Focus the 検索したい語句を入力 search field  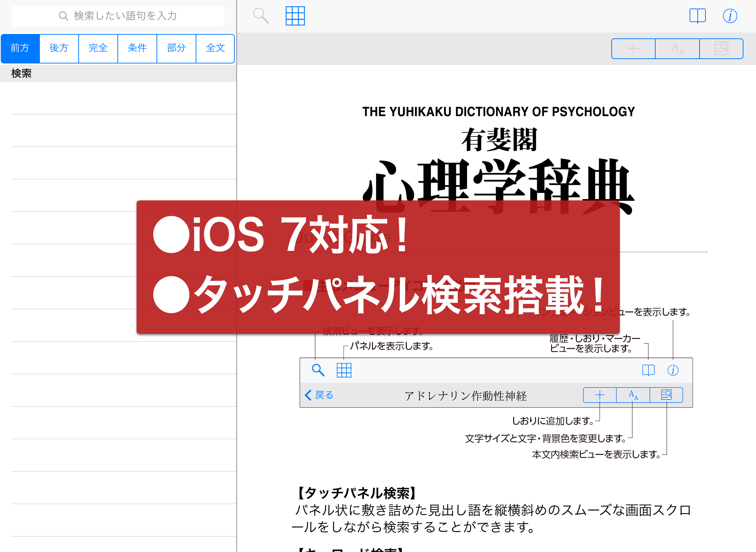[118, 16]
